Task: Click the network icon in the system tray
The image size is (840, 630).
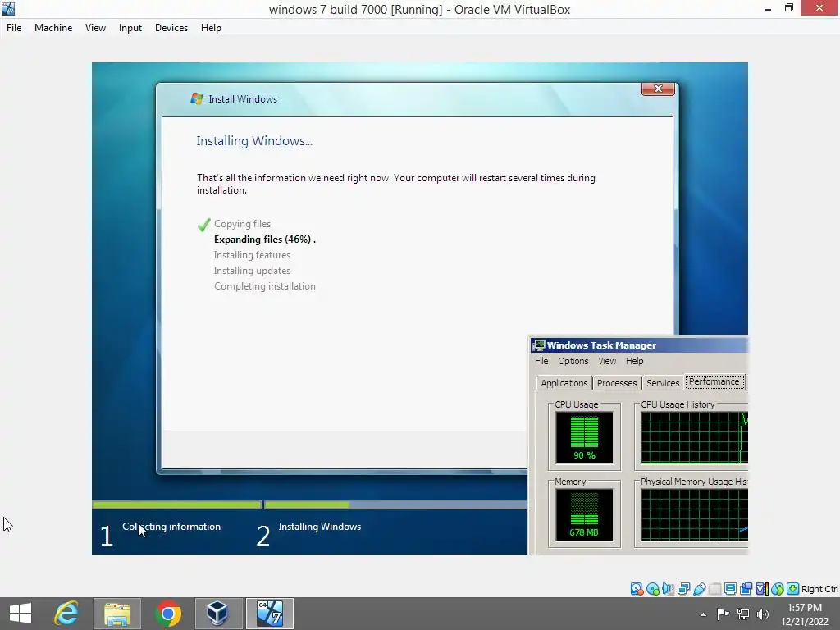Action: 743,614
